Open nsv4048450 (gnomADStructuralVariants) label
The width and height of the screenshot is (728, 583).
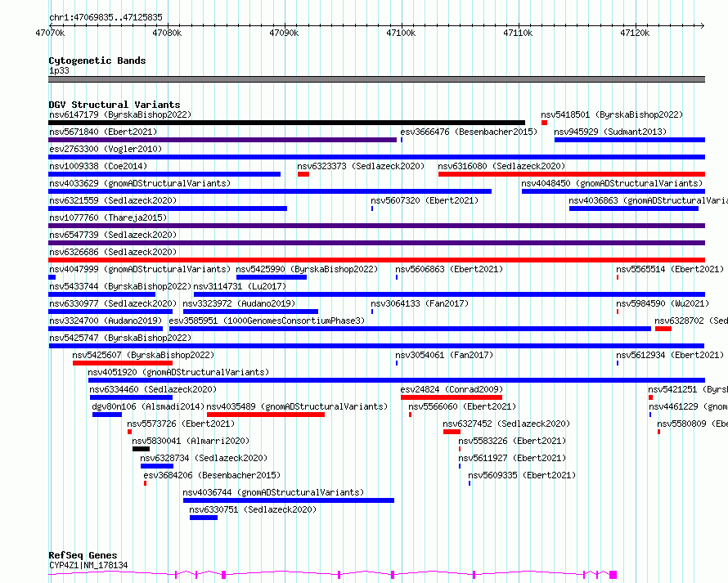612,183
